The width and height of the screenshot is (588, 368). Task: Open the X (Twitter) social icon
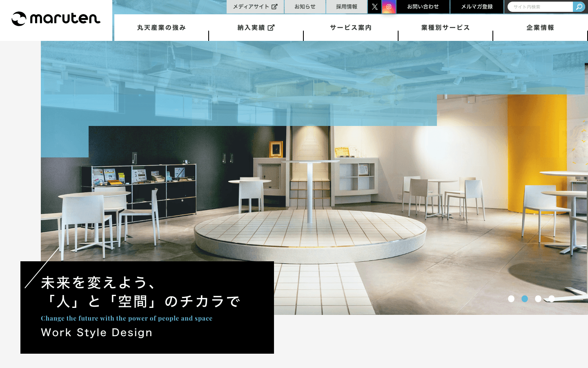(x=374, y=7)
